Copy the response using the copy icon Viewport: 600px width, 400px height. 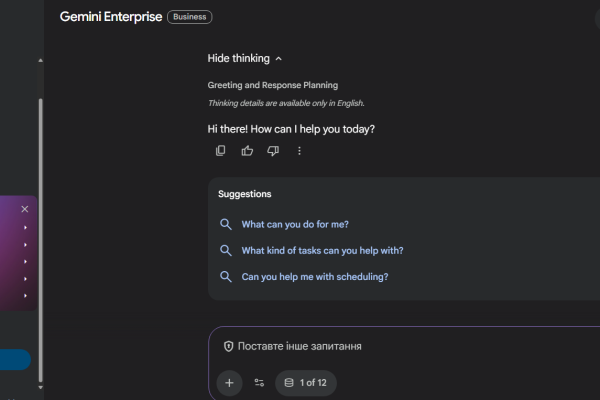click(x=221, y=151)
